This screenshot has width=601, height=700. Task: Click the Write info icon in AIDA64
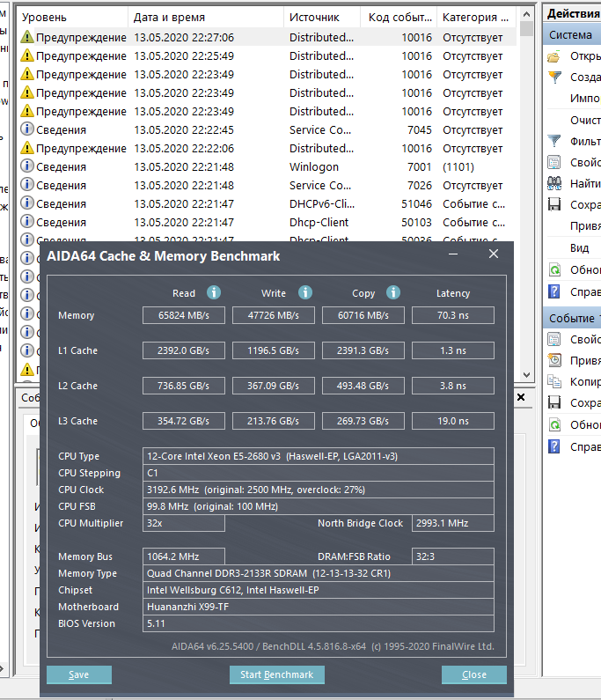click(305, 292)
